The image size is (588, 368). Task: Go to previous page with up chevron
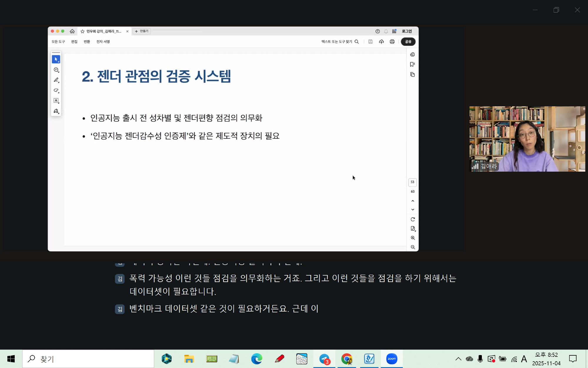tap(413, 201)
